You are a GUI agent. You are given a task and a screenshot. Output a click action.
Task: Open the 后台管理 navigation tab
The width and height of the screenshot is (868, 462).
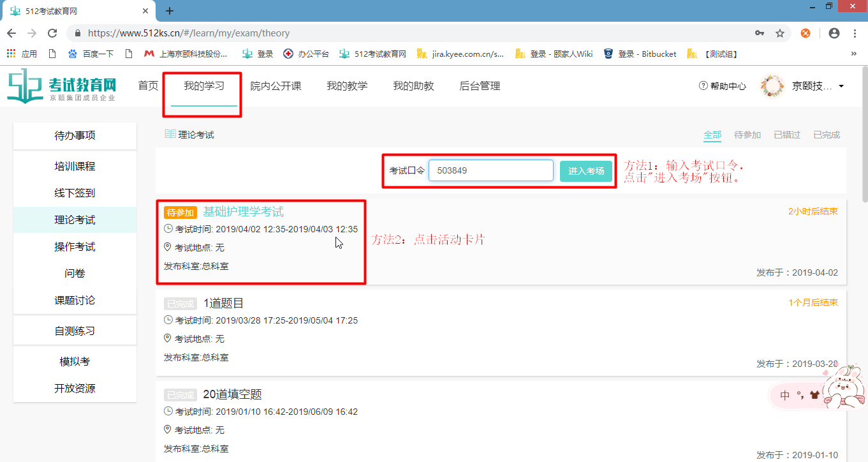480,86
